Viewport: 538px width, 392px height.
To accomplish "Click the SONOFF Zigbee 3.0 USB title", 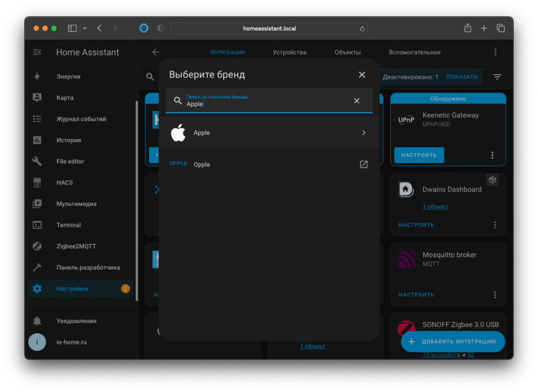I will point(460,325).
